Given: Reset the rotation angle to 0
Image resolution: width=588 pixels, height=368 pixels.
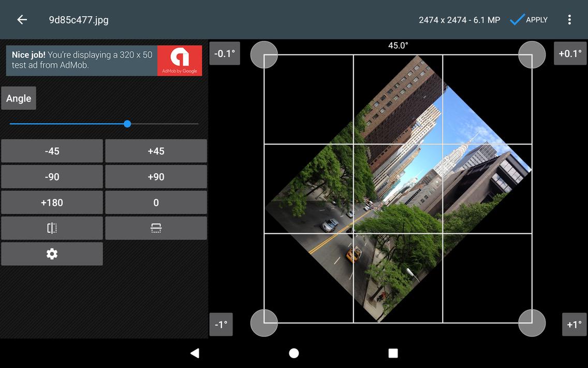Looking at the screenshot, I should tap(156, 202).
